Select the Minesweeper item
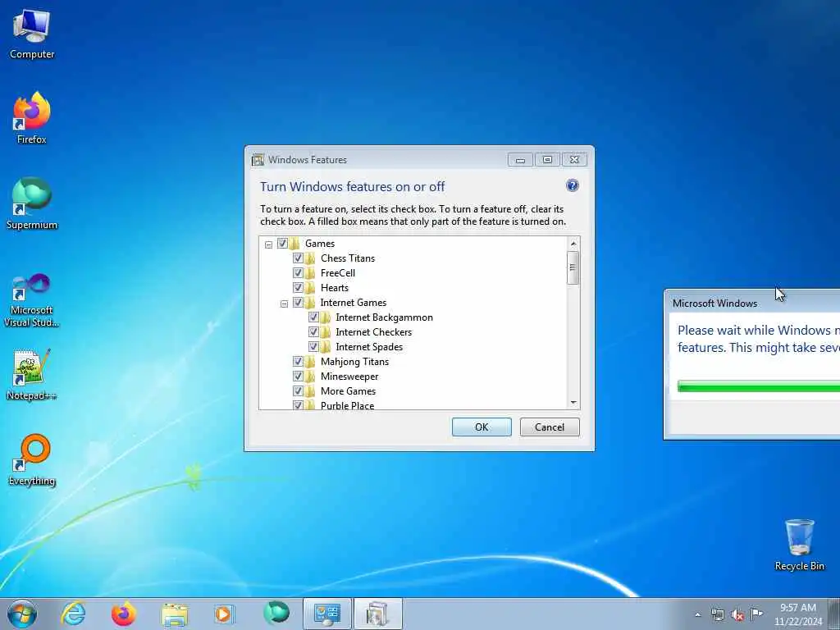This screenshot has width=840, height=630. (349, 377)
